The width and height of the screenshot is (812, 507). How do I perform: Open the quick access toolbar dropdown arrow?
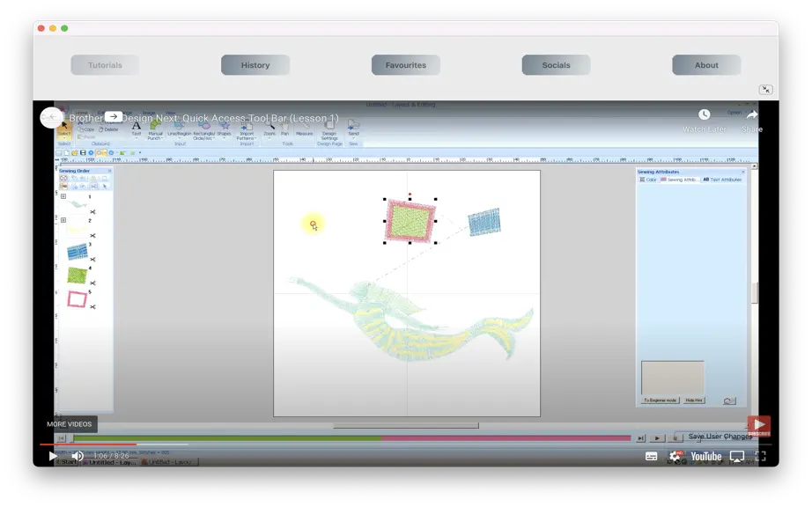[x=140, y=152]
